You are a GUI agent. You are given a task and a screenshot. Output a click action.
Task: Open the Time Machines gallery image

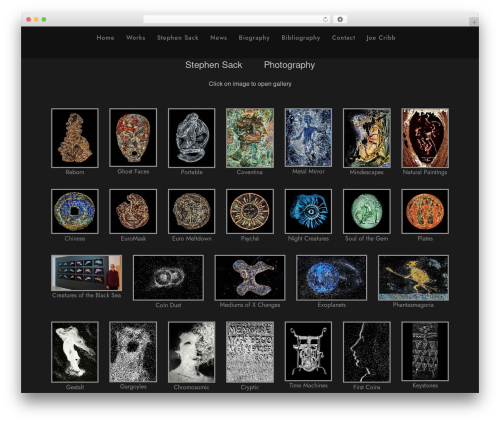(x=308, y=351)
